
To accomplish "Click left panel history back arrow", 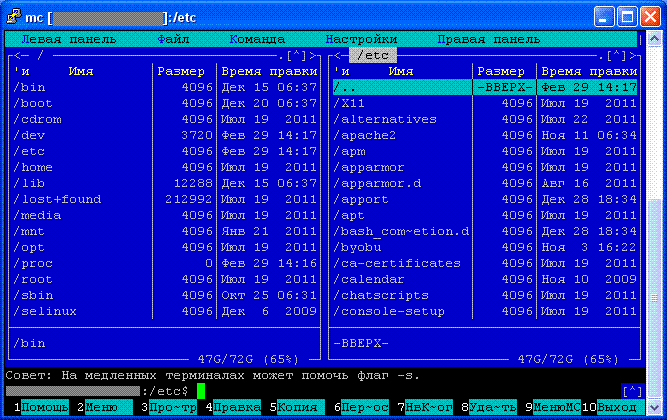I will (21, 56).
